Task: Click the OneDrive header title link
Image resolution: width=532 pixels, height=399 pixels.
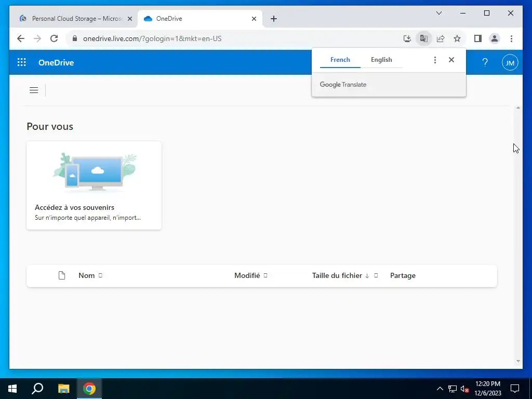Action: (56, 62)
